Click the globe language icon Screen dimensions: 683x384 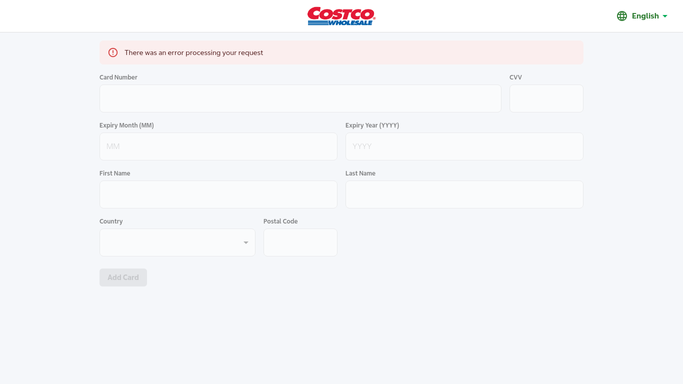point(622,16)
